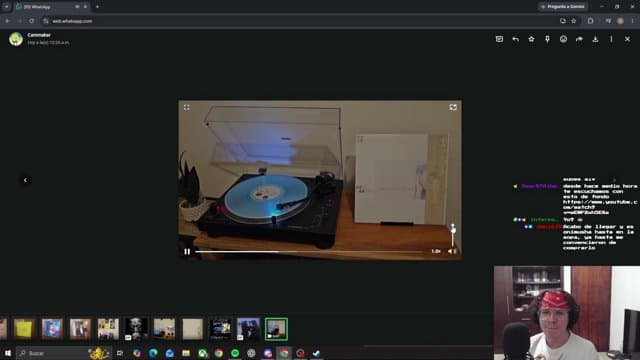Select the green-outlined turntable video thumbnail
Image resolution: width=640 pixels, height=360 pixels.
(276, 329)
